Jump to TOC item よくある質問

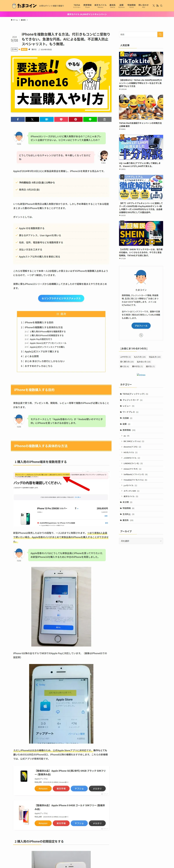click(x=31, y=356)
